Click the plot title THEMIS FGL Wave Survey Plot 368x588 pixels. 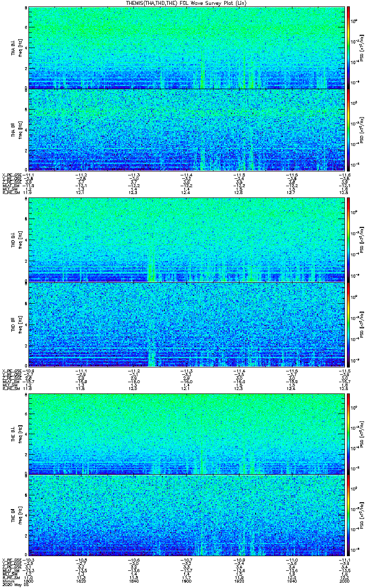(x=186, y=3)
